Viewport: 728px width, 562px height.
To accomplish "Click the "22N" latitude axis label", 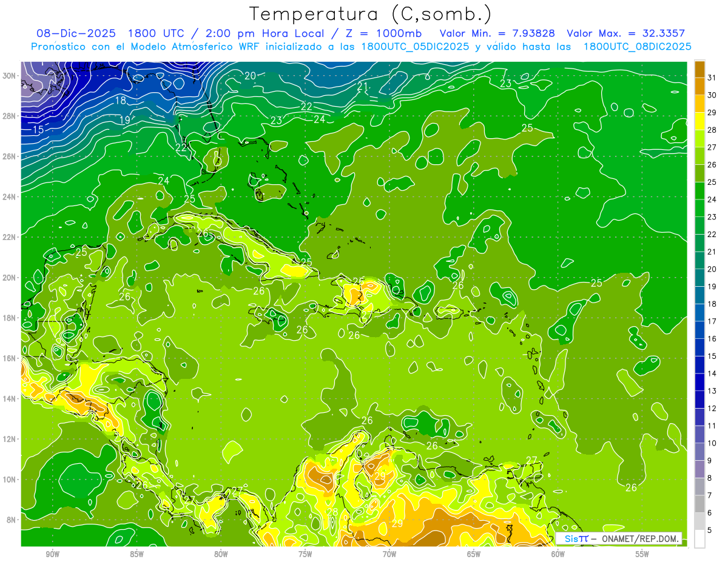I will click(x=10, y=237).
